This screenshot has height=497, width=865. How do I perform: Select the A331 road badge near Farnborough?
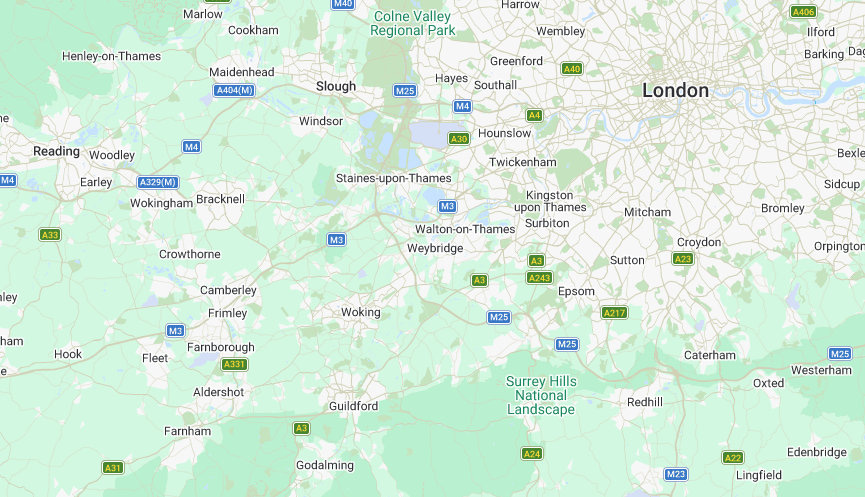[x=234, y=364]
